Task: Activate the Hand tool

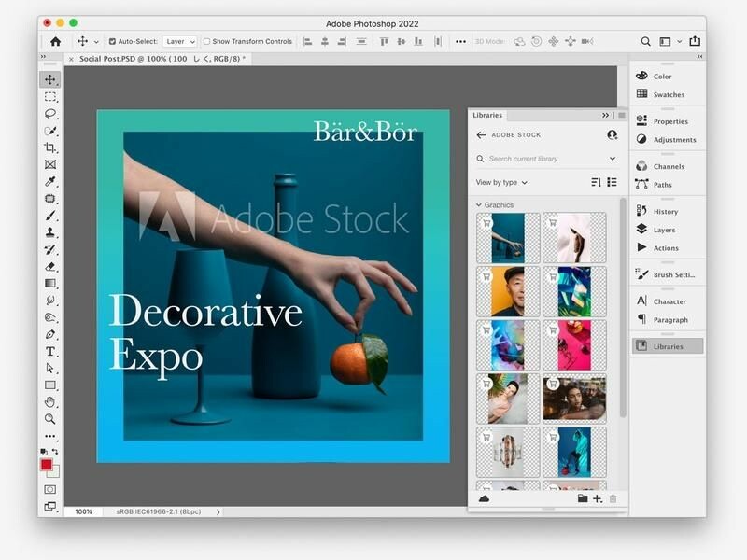Action: click(50, 402)
